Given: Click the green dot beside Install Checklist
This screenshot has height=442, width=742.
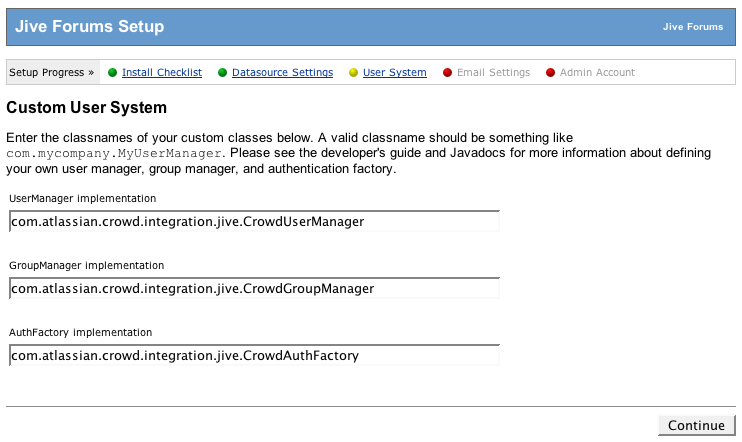Looking at the screenshot, I should (113, 73).
